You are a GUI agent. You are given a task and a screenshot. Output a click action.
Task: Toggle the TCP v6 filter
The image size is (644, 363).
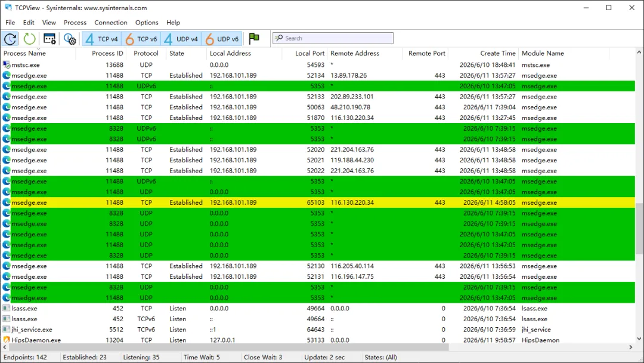pyautogui.click(x=141, y=39)
